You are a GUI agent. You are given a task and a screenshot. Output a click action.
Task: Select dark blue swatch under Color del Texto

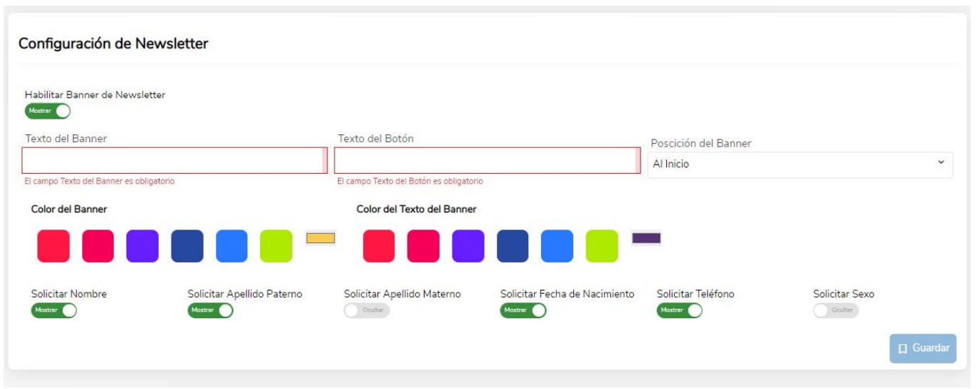tap(513, 246)
